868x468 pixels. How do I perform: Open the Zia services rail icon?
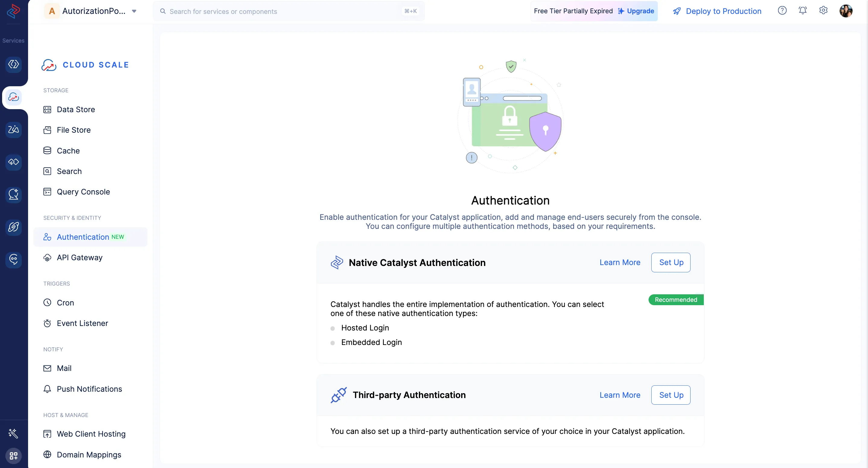14,129
